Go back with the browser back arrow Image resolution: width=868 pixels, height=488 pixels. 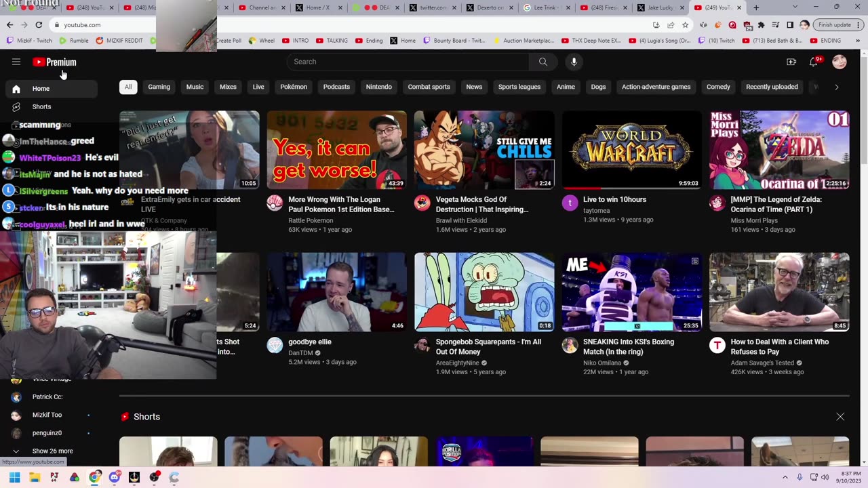tap(9, 24)
